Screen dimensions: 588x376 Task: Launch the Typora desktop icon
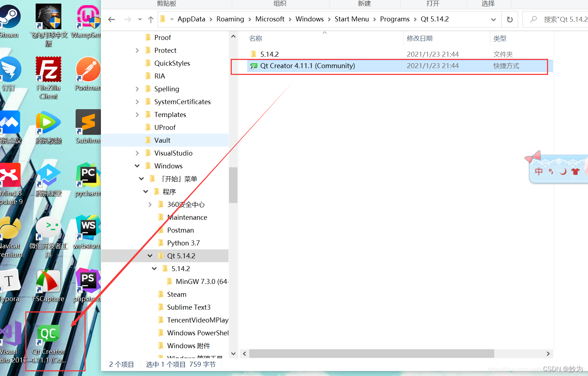10,285
